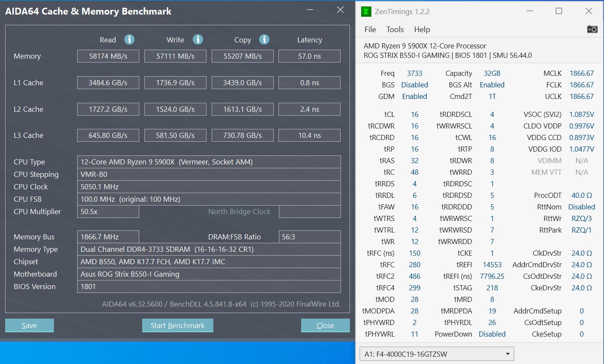Screen dimensions: 604x364
Task: Click the AMD Ryzen 9 5900X processor line
Action: pos(425,46)
